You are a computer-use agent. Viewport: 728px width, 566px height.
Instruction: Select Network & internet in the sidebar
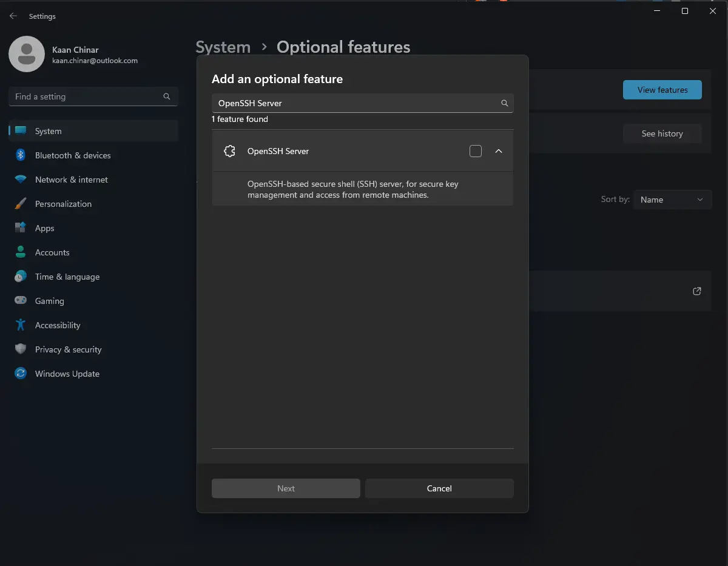pyautogui.click(x=93, y=180)
